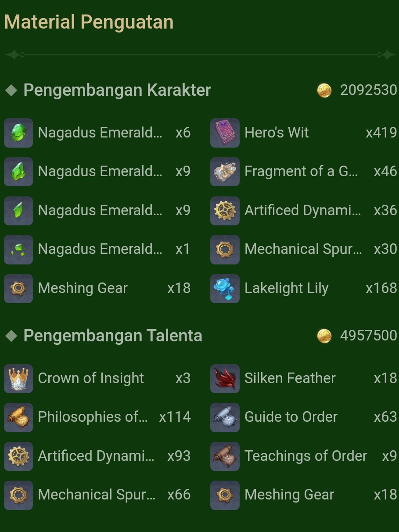The width and height of the screenshot is (399, 532).
Task: Click the Philosophies of Order golden scroll icon
Action: 18,417
